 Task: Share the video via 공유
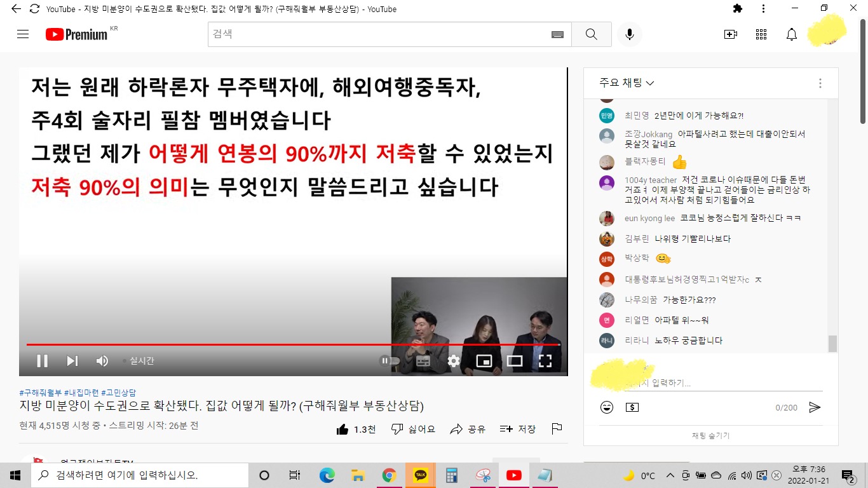point(468,430)
